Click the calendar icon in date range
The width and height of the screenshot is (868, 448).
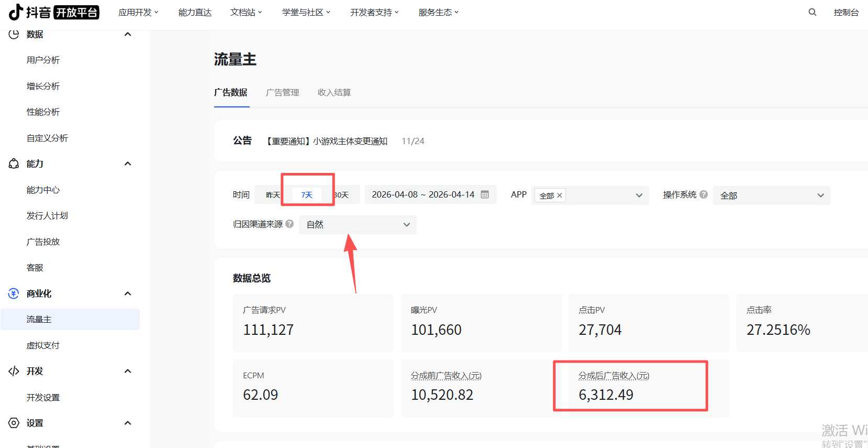(485, 195)
